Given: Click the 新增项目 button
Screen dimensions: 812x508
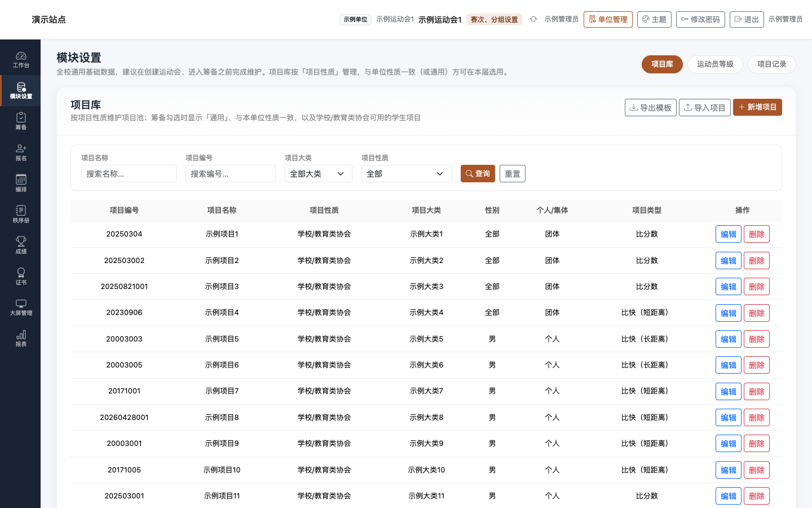Looking at the screenshot, I should (x=757, y=107).
